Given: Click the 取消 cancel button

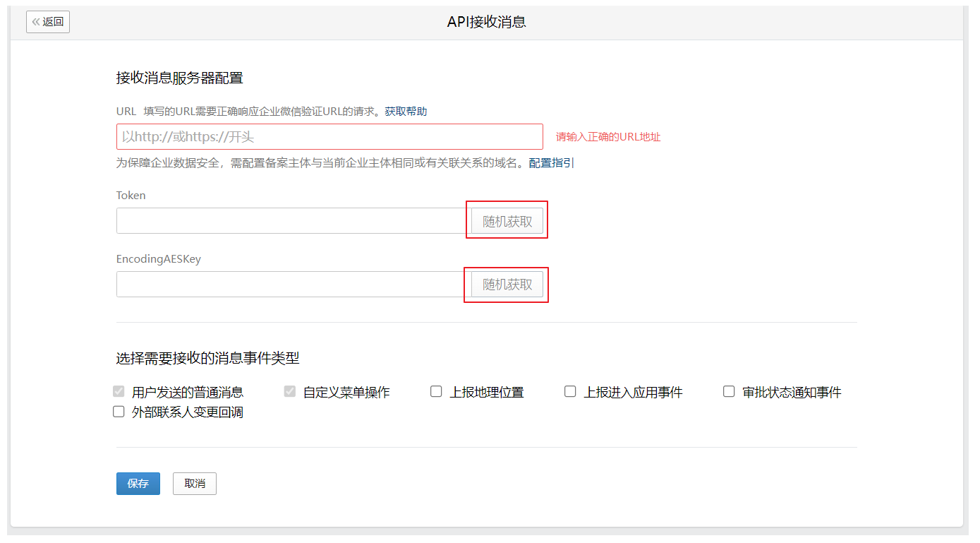Looking at the screenshot, I should (195, 484).
